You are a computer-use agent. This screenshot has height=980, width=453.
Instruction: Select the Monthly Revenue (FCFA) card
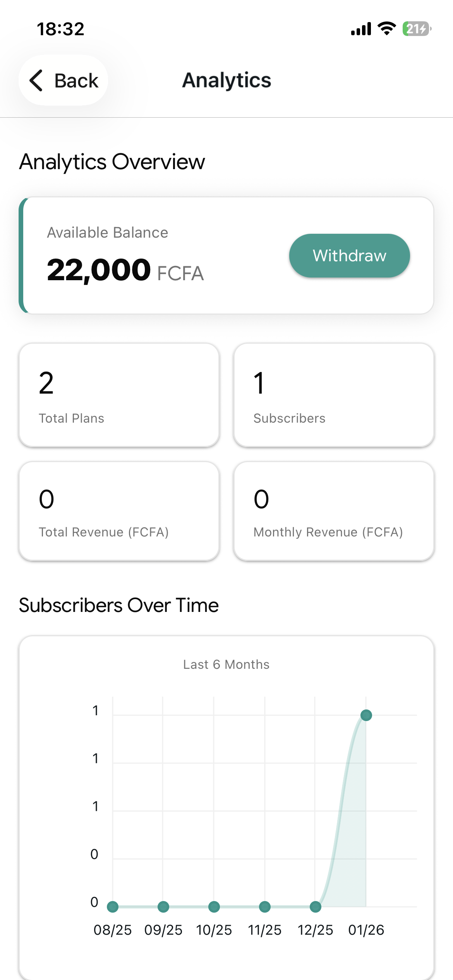tap(334, 511)
